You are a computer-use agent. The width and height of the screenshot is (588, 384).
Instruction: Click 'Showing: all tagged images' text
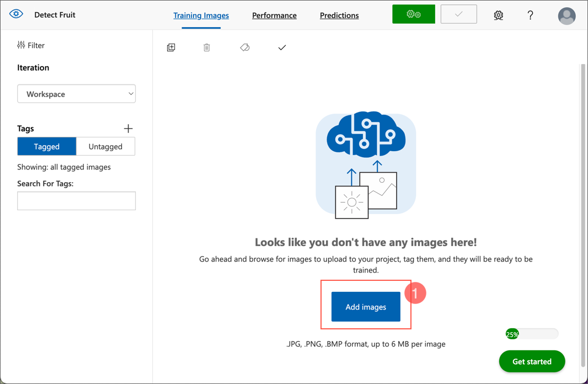pyautogui.click(x=64, y=167)
